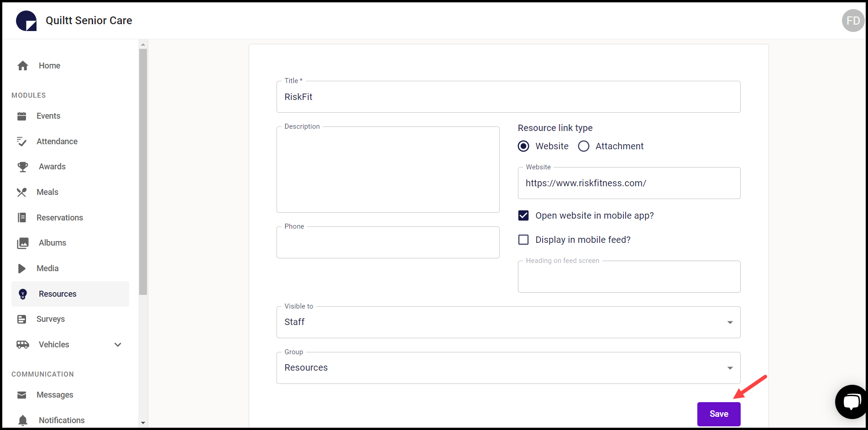Disable Open website in mobile app

click(523, 215)
